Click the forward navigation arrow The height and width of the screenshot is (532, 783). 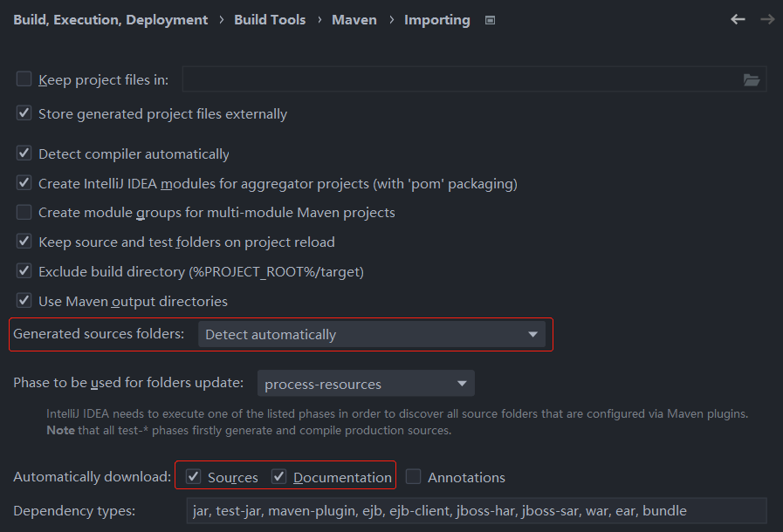pyautogui.click(x=767, y=19)
